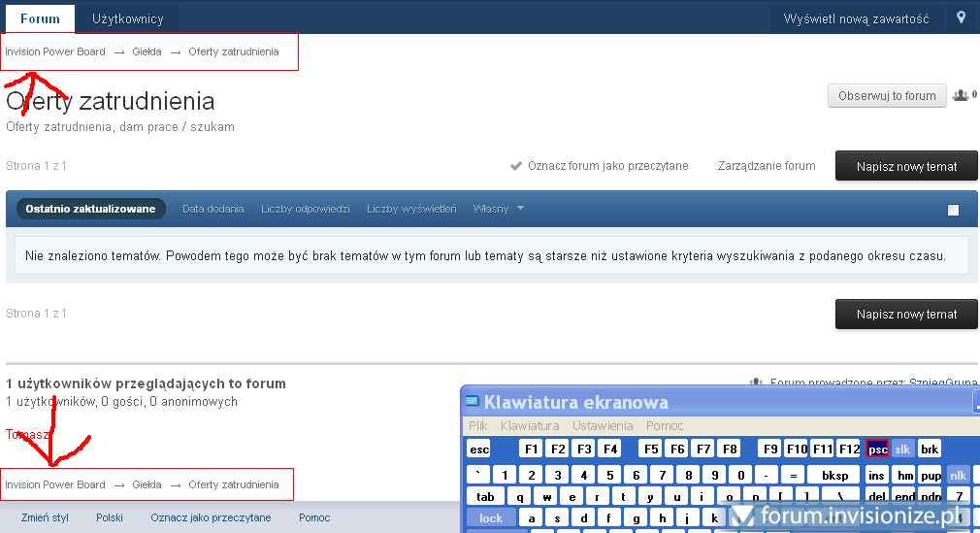Click the ins key on on-screen keyboard
This screenshot has height=533, width=980.
[x=876, y=476]
